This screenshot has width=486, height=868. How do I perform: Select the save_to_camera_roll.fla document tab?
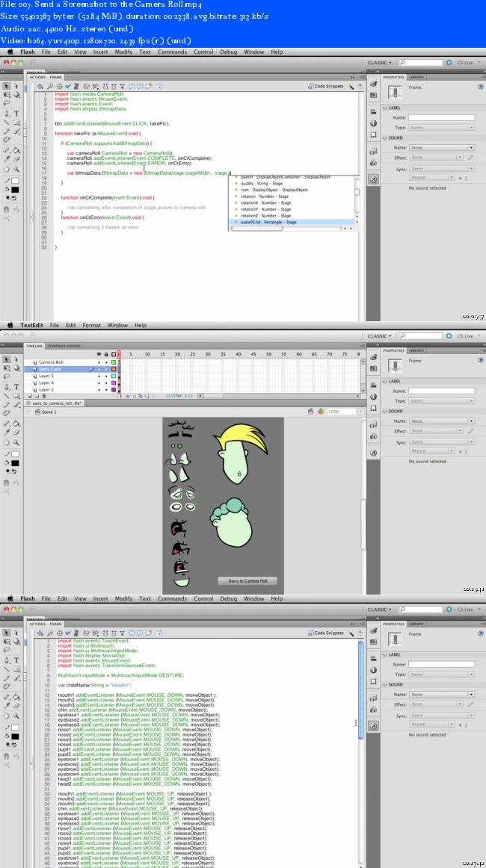click(55, 403)
